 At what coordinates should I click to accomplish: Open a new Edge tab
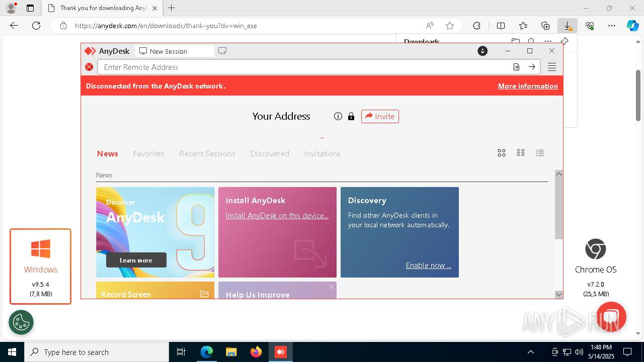[x=172, y=8]
